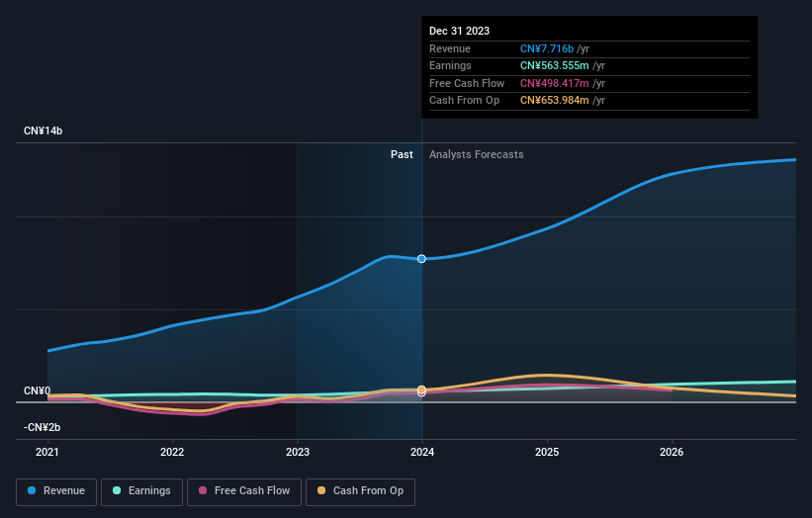Screen dimensions: 812x518
Task: Click the teal Earnings legend dot
Action: [117, 490]
